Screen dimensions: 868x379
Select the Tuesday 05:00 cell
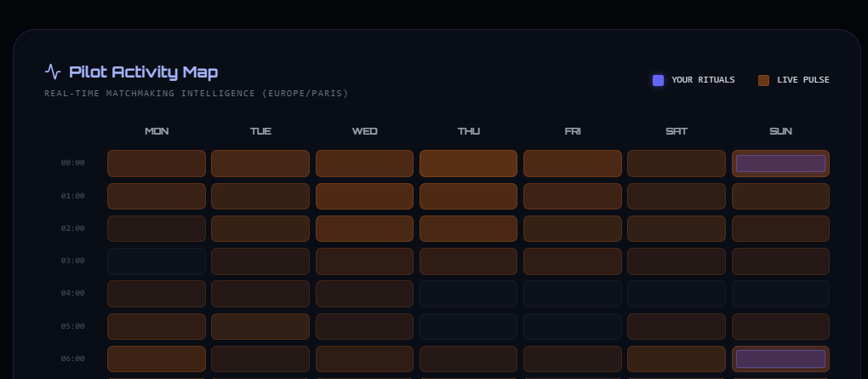[260, 326]
